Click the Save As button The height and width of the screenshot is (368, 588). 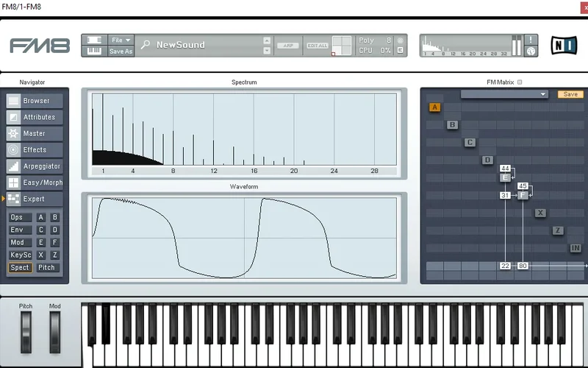[x=121, y=51]
